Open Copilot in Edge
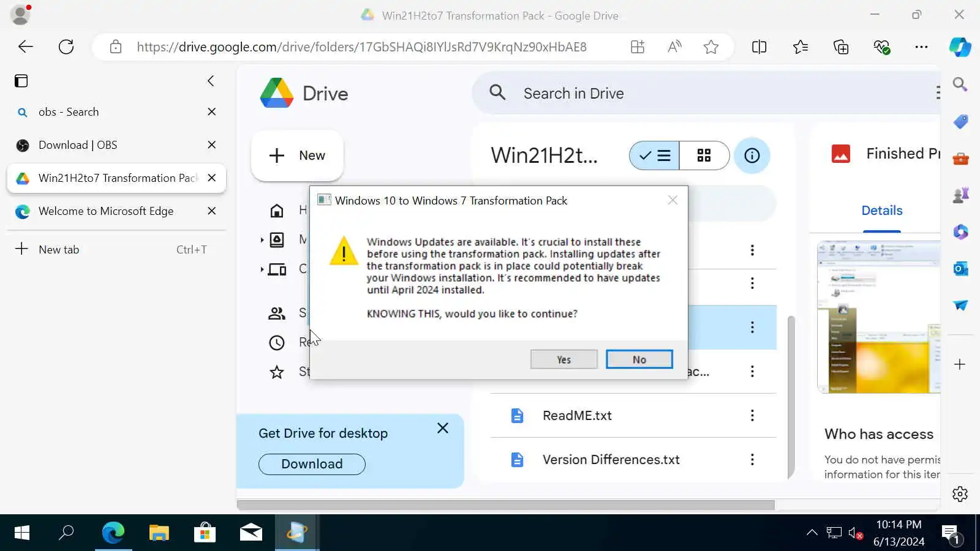The height and width of the screenshot is (551, 980). point(960,47)
